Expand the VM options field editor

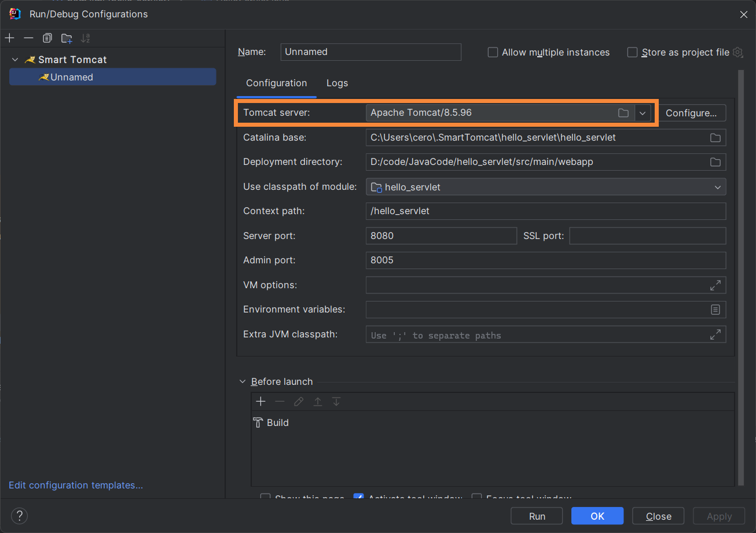pyautogui.click(x=715, y=285)
